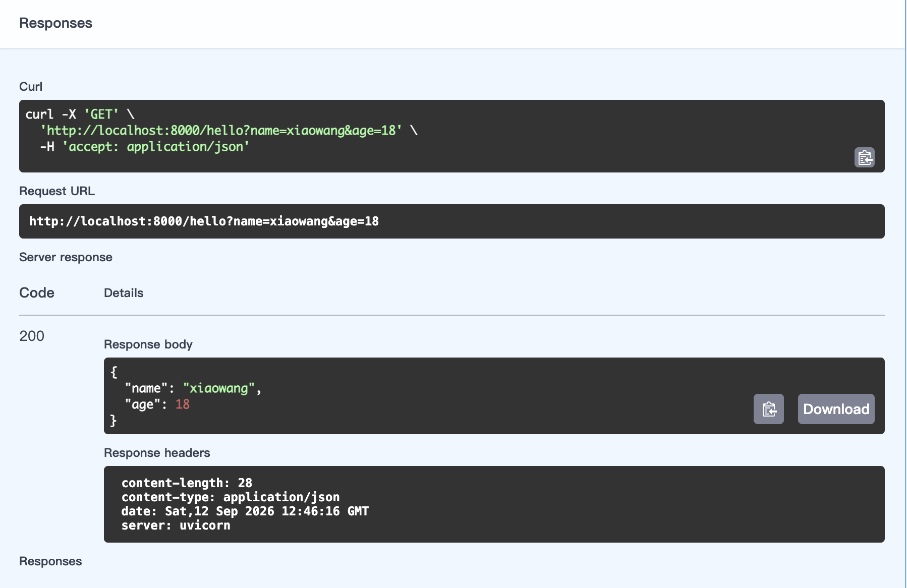The height and width of the screenshot is (588, 907).
Task: Click the age value 18 in response body
Action: coord(183,404)
